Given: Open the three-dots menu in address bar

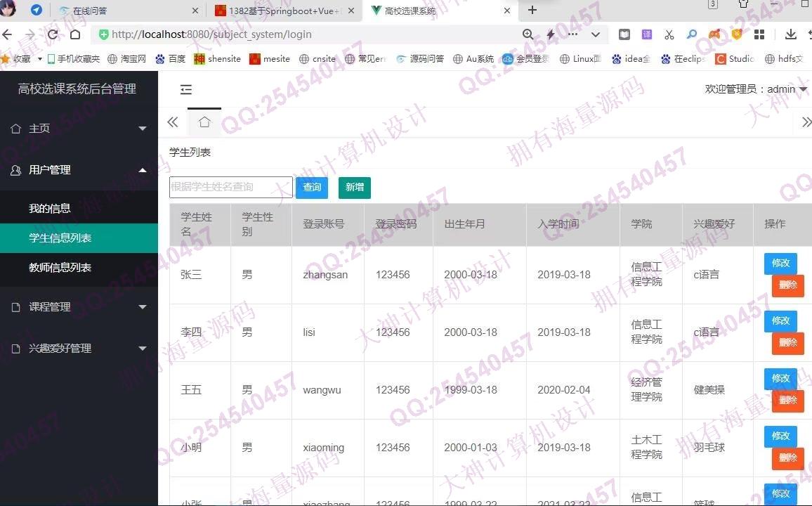Looking at the screenshot, I should click(x=572, y=34).
